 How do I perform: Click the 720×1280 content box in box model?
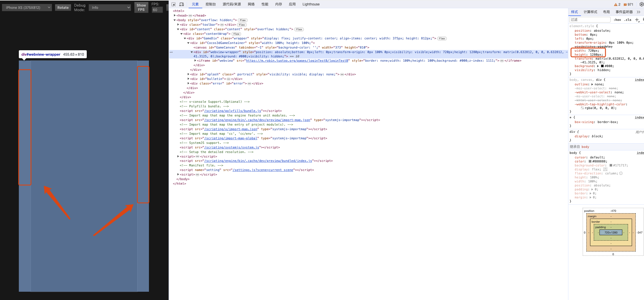point(611,233)
